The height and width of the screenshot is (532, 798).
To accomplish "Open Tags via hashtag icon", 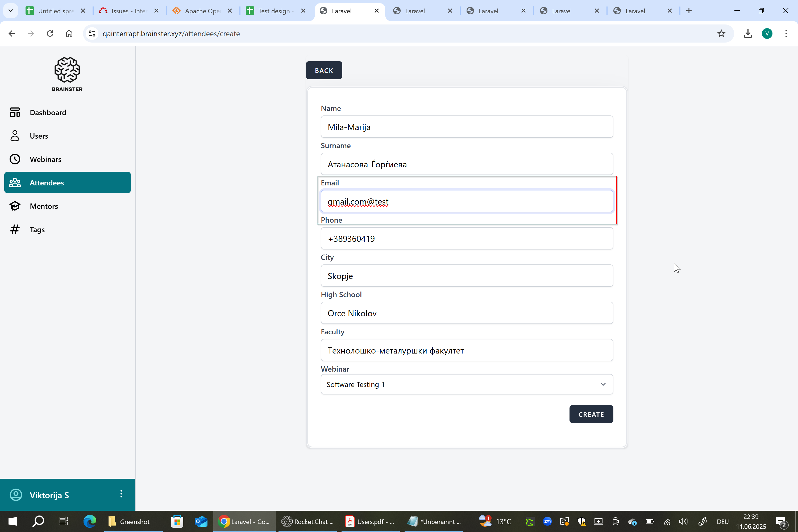I will pos(15,229).
